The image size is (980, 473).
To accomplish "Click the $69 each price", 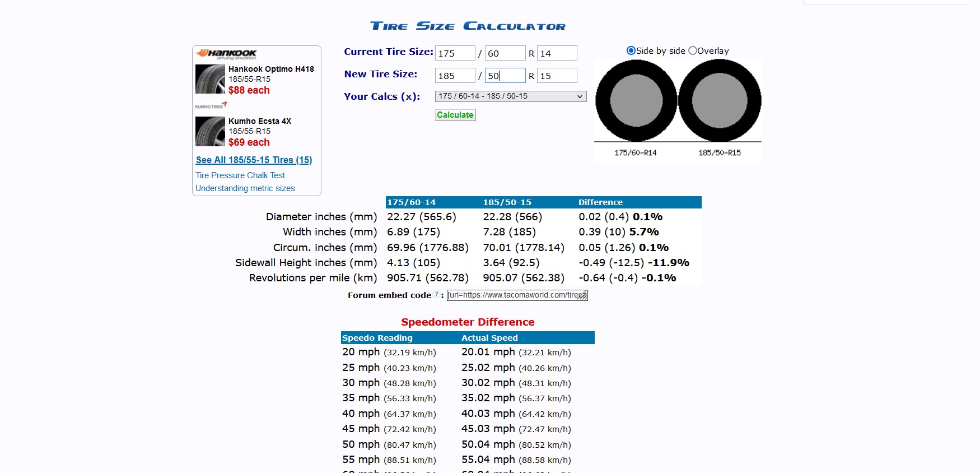I will click(x=249, y=142).
